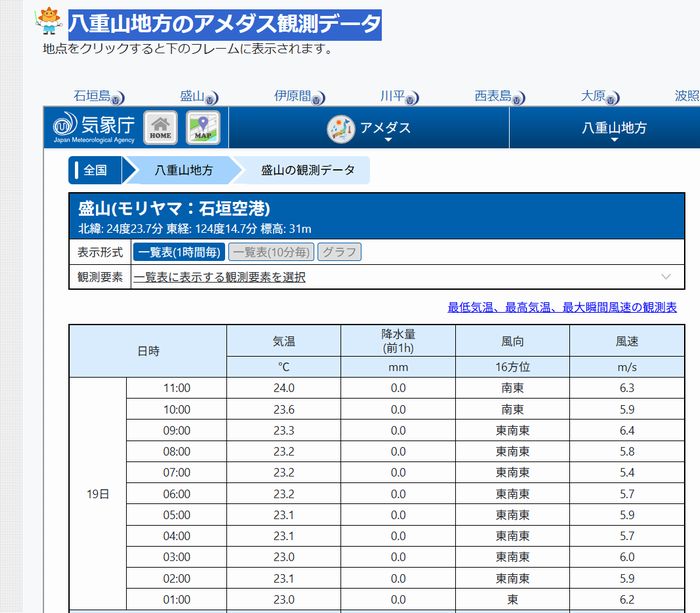Select the 全国 breadcrumb
The height and width of the screenshot is (613, 700).
coord(95,170)
